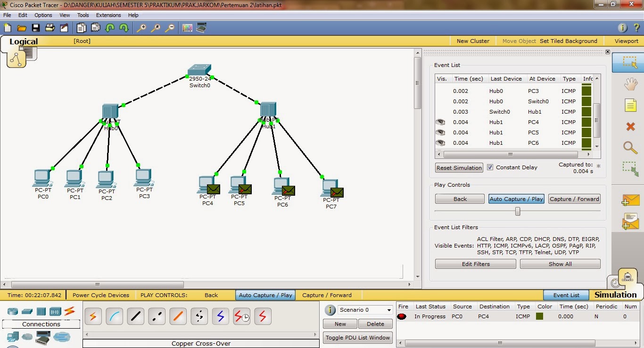Click the Save floppy disk icon
This screenshot has height=348, width=644.
click(36, 28)
